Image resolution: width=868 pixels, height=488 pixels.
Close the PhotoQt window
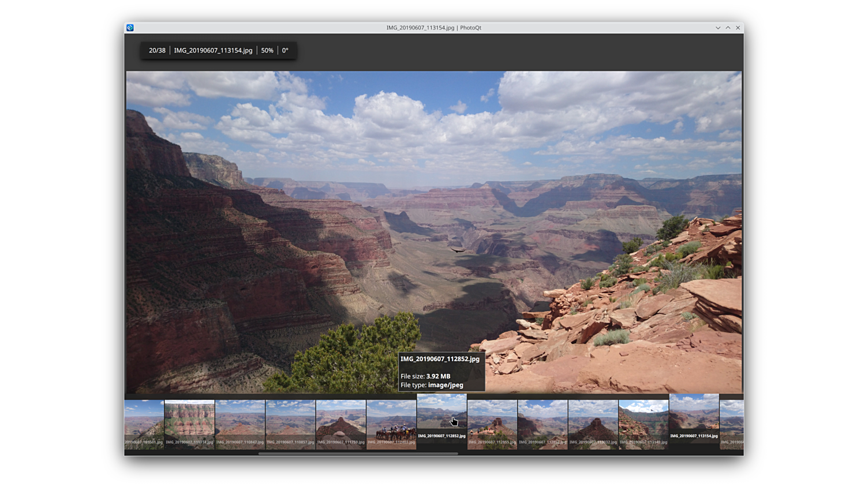tap(738, 28)
